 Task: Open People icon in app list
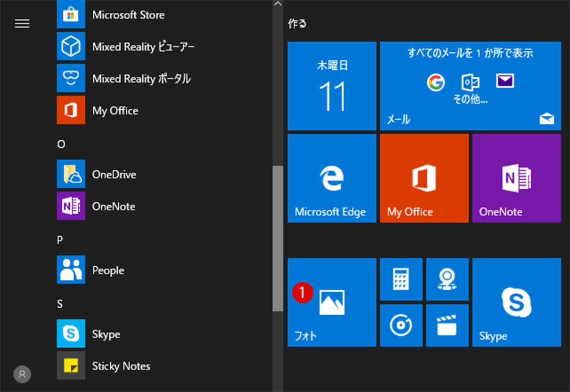(71, 270)
